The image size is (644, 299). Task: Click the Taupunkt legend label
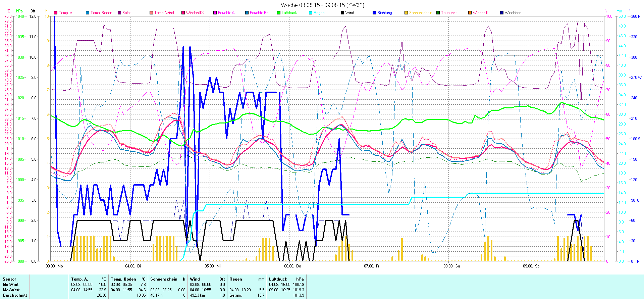click(x=449, y=13)
